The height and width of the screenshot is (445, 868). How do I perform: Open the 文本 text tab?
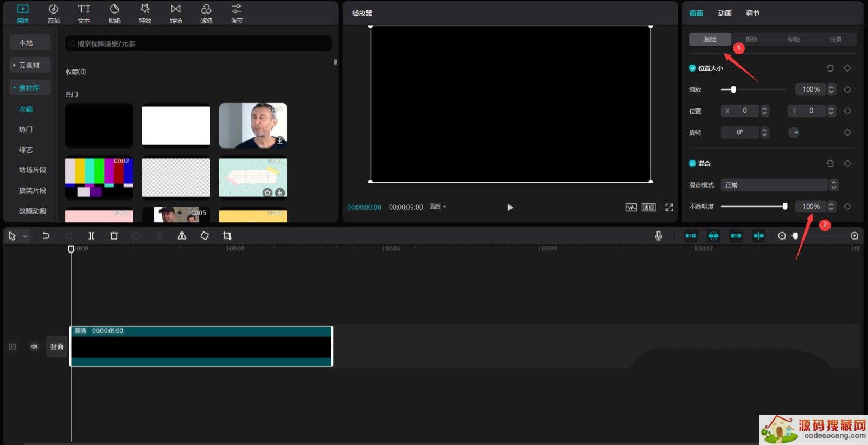[x=84, y=14]
